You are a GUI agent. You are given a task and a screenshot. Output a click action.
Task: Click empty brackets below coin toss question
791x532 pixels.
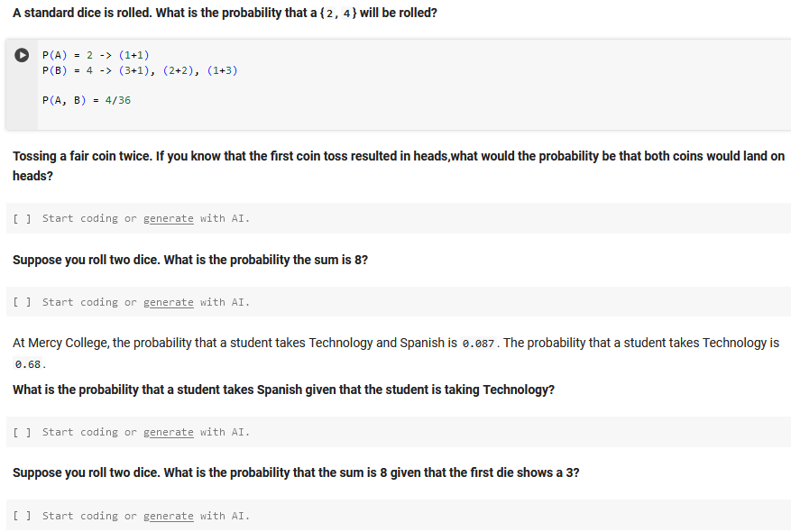(x=23, y=218)
